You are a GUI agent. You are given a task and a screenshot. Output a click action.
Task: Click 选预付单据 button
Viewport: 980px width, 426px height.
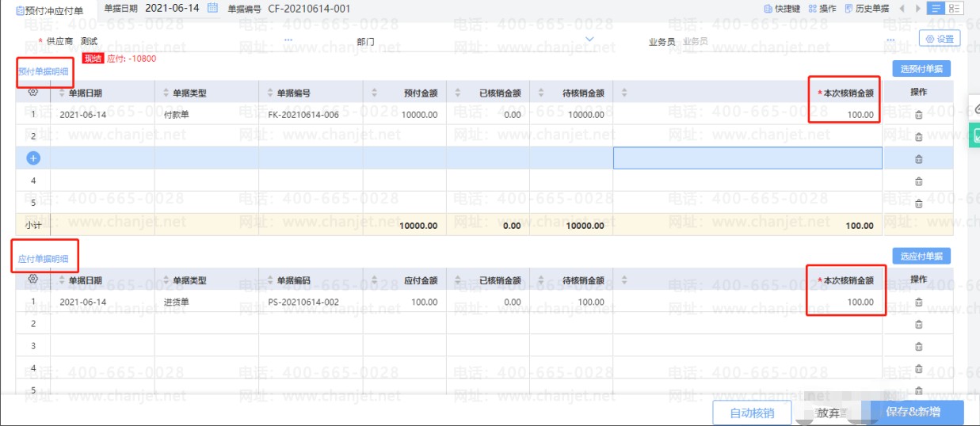921,69
